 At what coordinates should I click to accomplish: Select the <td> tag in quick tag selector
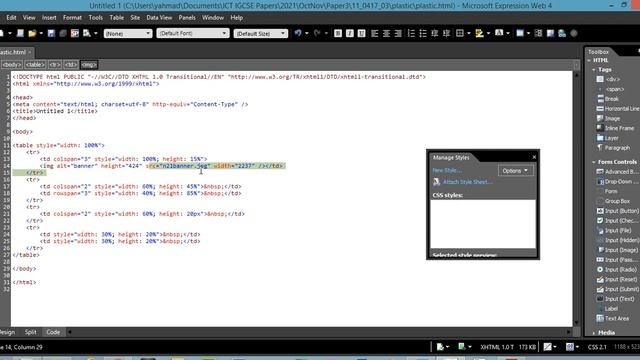pos(71,64)
